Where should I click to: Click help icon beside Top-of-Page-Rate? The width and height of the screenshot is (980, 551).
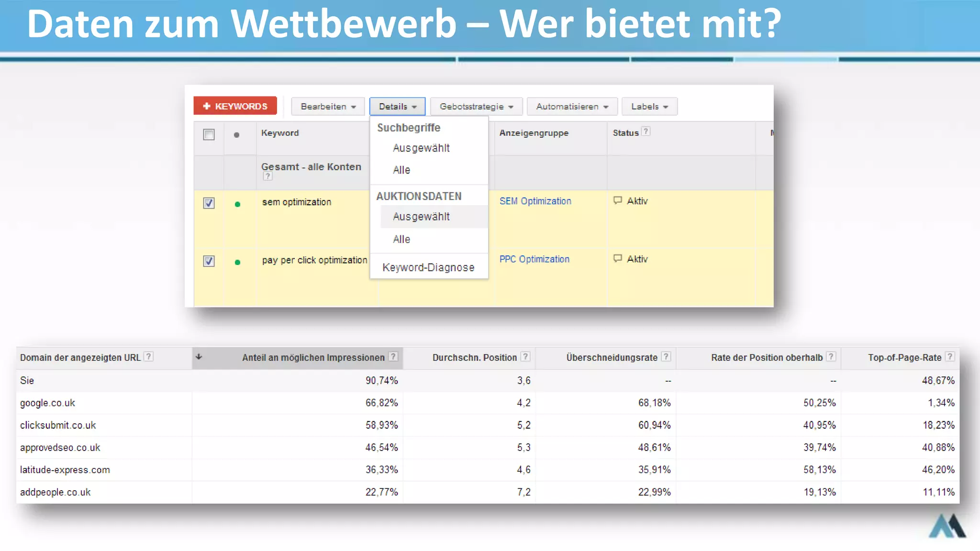950,356
